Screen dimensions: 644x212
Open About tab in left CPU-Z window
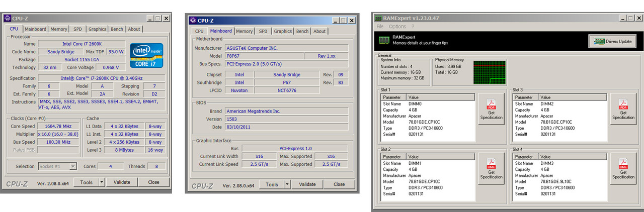pyautogui.click(x=134, y=29)
